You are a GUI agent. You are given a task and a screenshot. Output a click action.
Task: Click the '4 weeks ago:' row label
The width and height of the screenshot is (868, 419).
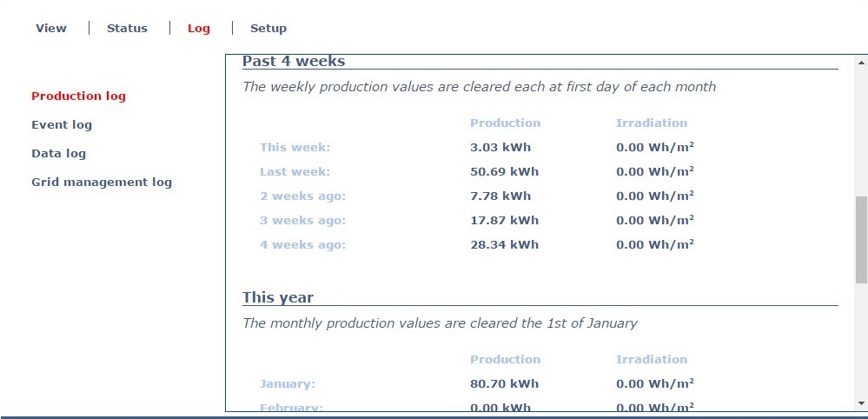303,244
